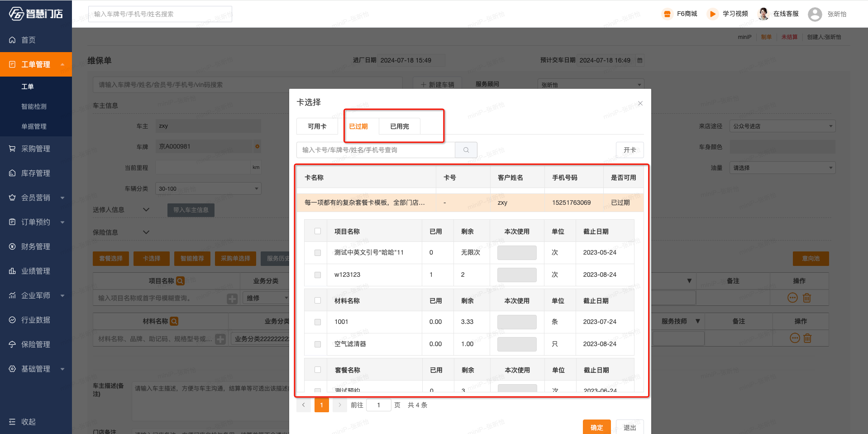
Task: Click the 保险管理 umbrella icon
Action: [x=12, y=344]
